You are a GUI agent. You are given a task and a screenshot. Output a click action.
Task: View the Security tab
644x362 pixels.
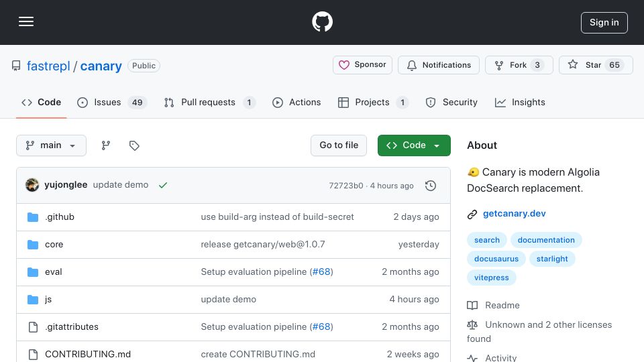tap(451, 102)
